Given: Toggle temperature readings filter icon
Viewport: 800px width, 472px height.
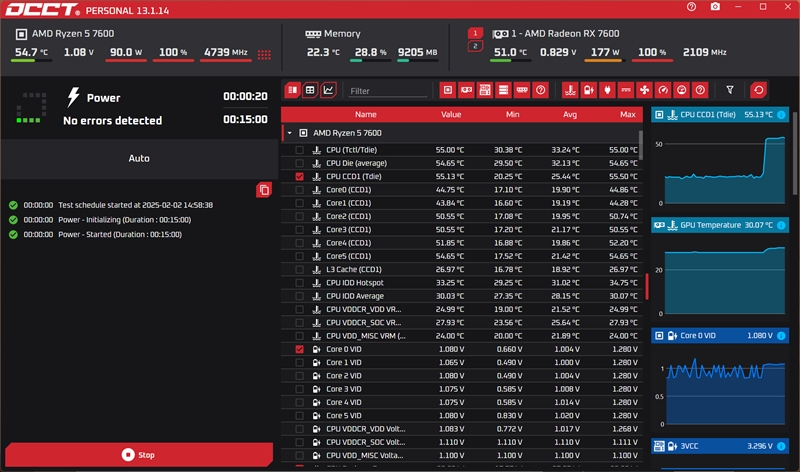Looking at the screenshot, I should [570, 90].
